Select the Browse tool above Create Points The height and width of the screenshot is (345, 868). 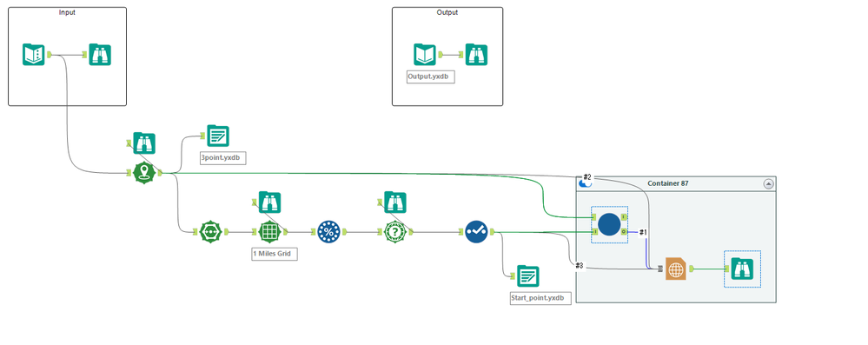[x=144, y=143]
